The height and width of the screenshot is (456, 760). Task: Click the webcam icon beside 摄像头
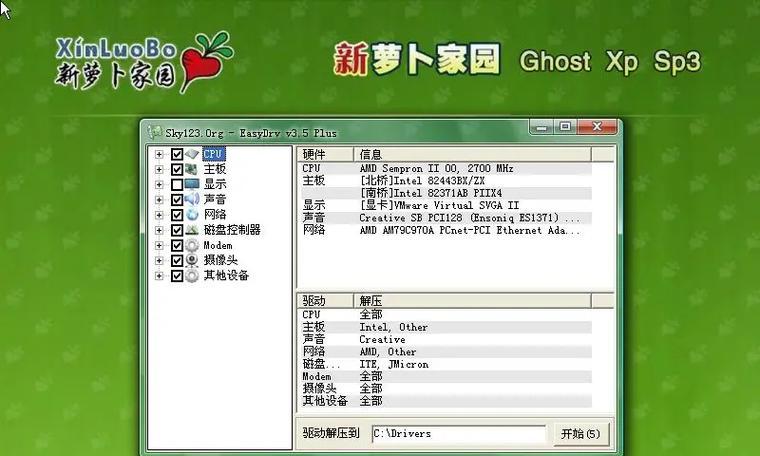[x=192, y=260]
